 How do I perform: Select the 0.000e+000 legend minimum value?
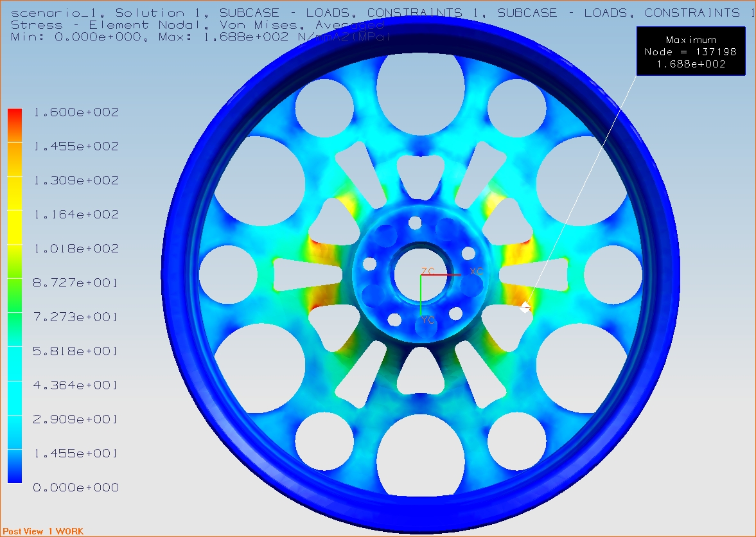pos(76,488)
